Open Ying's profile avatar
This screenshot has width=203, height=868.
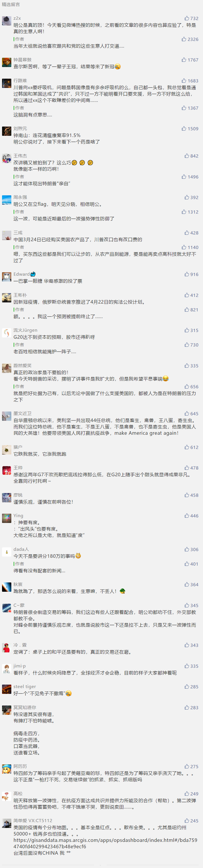point(7,518)
